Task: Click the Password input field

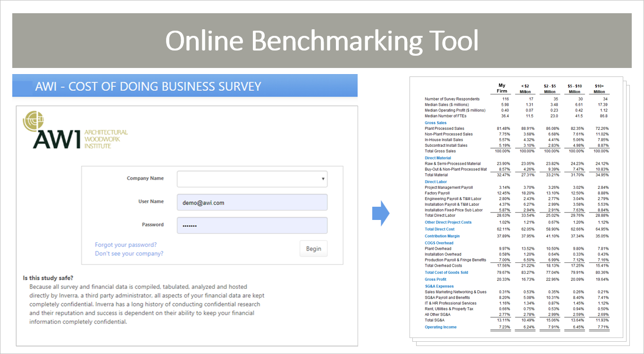Action: [252, 225]
